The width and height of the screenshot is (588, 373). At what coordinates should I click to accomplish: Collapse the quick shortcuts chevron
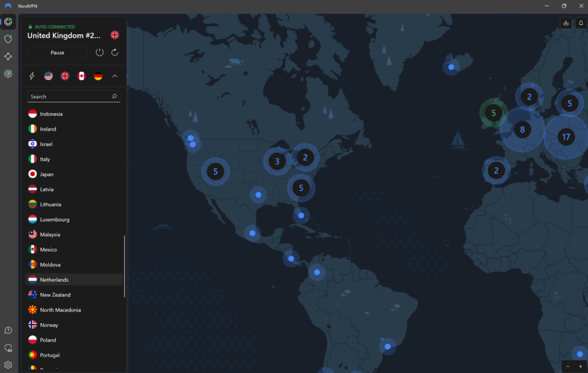point(115,76)
